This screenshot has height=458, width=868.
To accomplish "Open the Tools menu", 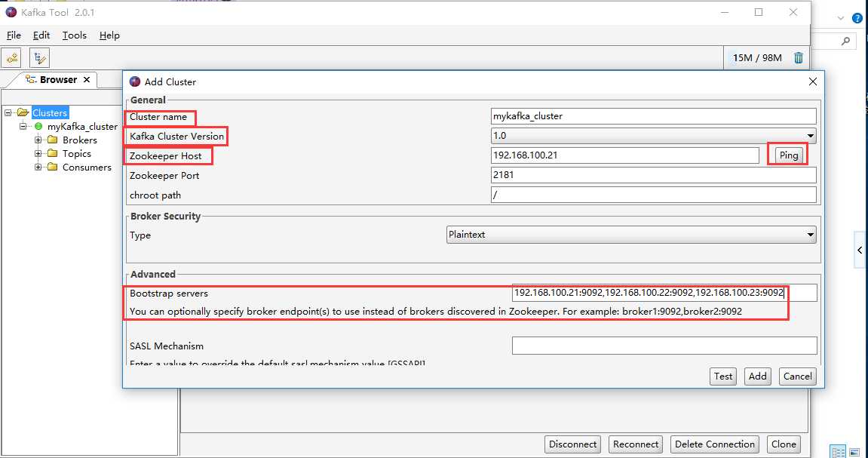I will click(x=74, y=35).
